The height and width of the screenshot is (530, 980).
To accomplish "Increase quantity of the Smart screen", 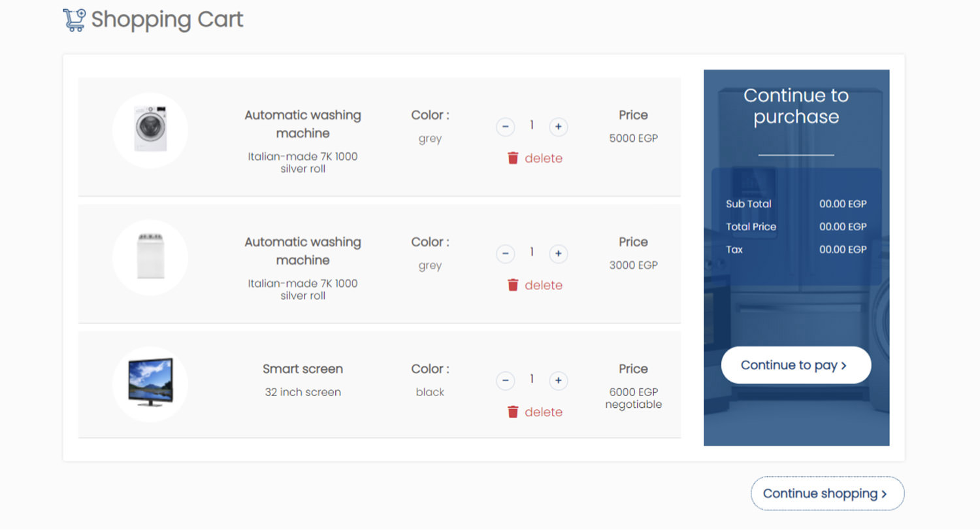I will tap(558, 380).
